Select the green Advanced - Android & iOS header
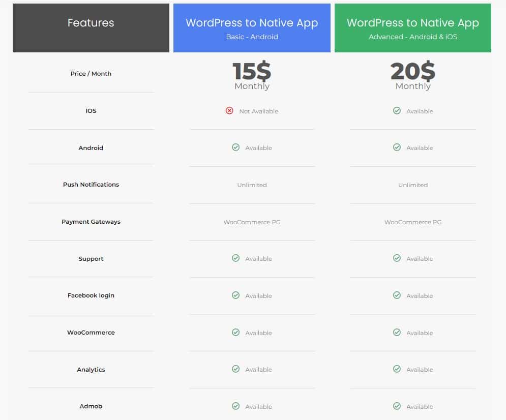 point(412,28)
